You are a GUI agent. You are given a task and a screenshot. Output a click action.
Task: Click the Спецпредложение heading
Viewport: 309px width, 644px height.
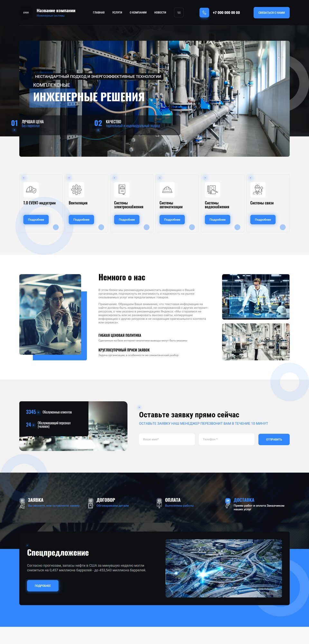pyautogui.click(x=58, y=553)
